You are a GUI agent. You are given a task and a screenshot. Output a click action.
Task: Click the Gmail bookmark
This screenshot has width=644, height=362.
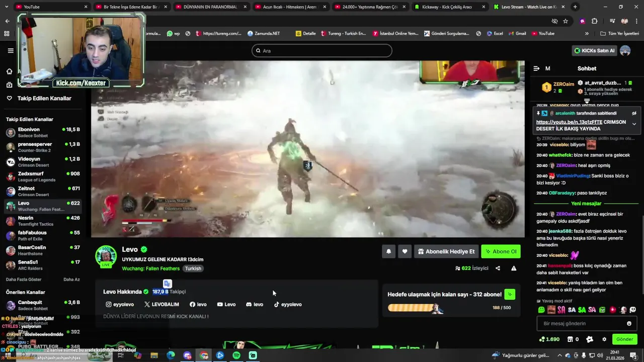tap(516, 34)
